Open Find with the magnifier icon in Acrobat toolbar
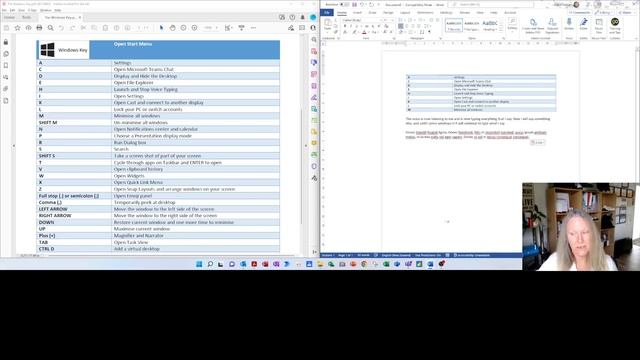The height and width of the screenshot is (360, 640). [51, 28]
